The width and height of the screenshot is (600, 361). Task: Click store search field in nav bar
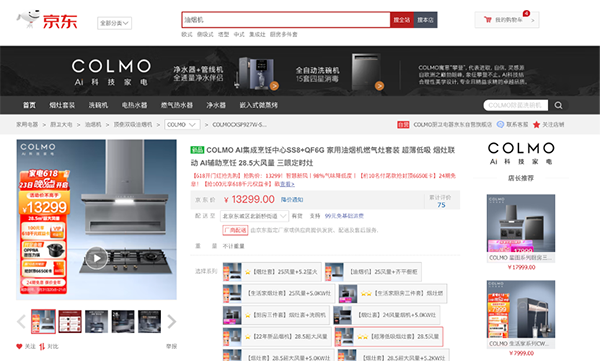515,105
